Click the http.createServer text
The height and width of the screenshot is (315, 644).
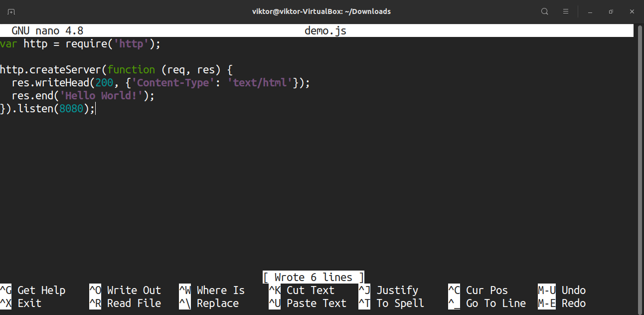(x=51, y=70)
